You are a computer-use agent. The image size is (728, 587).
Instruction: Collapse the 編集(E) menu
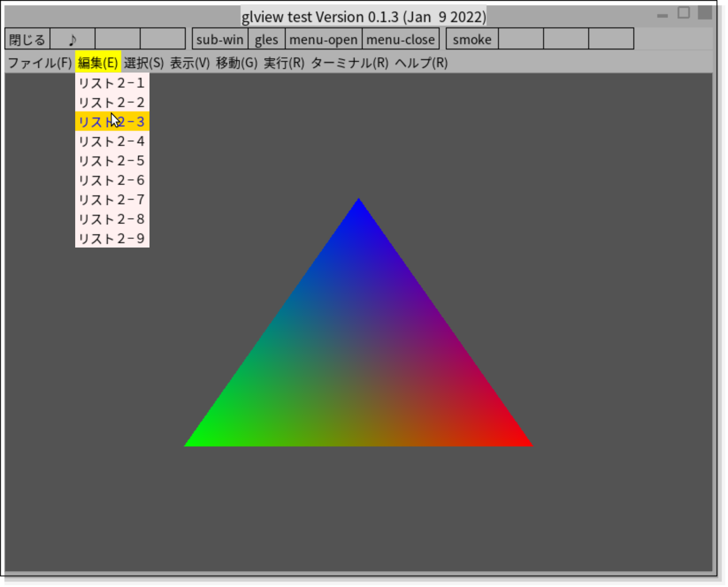coord(98,63)
